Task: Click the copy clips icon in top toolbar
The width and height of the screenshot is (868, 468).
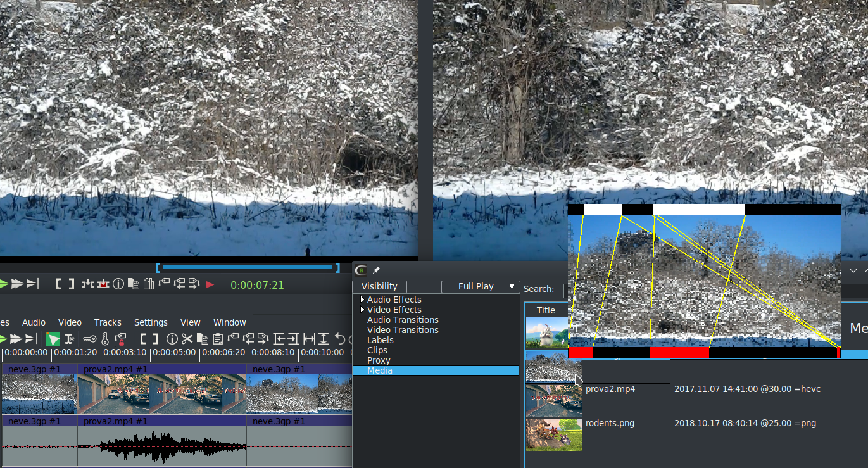Action: (134, 284)
